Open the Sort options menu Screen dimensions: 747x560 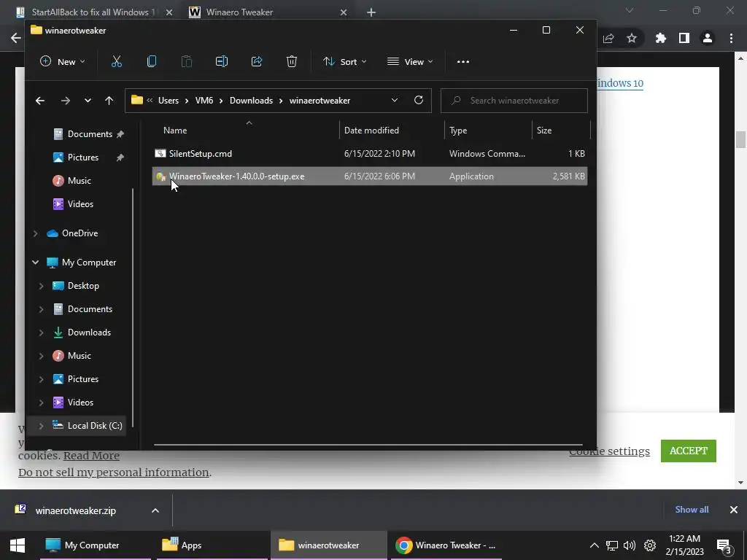[x=345, y=61]
